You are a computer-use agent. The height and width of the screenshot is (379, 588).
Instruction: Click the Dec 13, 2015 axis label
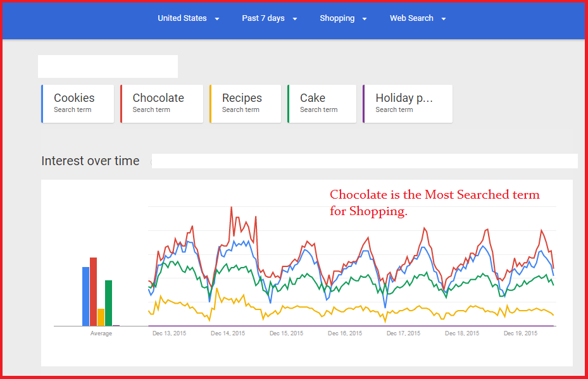(170, 333)
